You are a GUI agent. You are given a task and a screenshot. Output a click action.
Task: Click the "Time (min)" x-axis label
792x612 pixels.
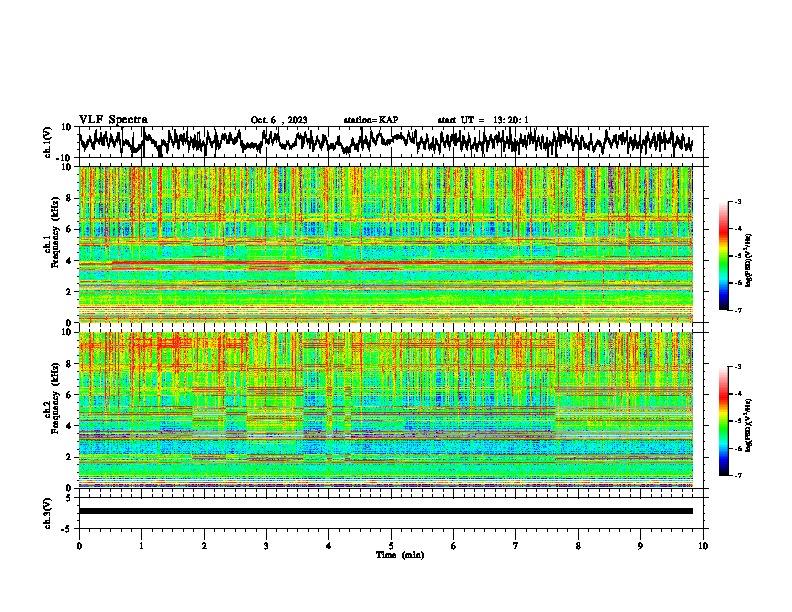(400, 555)
